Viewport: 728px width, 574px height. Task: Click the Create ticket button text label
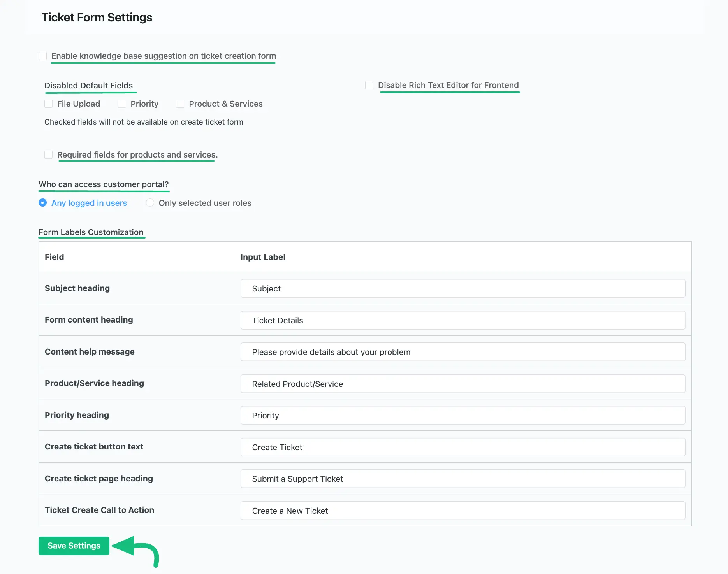tap(94, 447)
